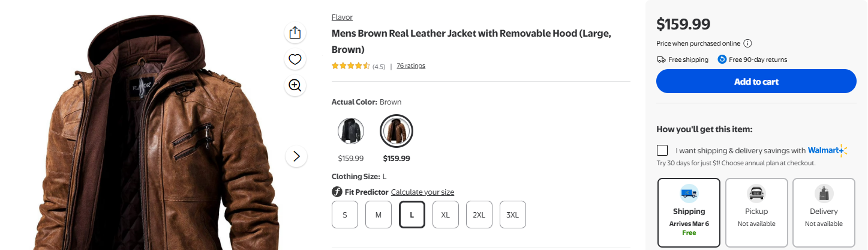Image resolution: width=868 pixels, height=250 pixels.
Task: Open the 76 ratings link
Action: click(411, 66)
